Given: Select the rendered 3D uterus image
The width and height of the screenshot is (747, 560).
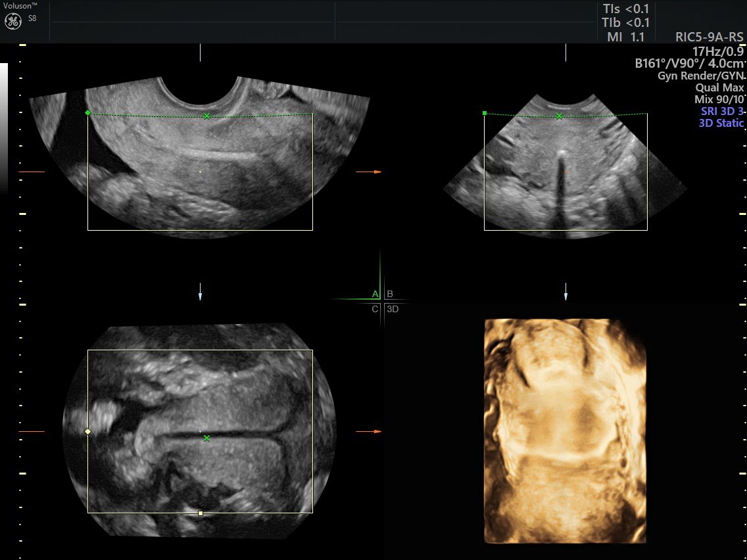Looking at the screenshot, I should click(566, 431).
